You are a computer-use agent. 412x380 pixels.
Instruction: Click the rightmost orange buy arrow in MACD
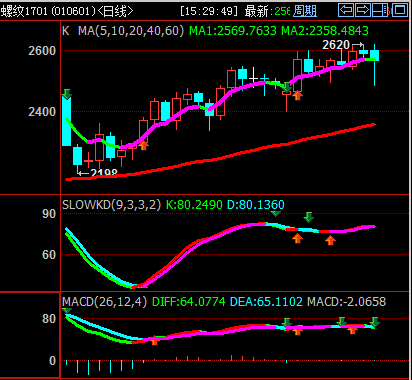(x=352, y=330)
